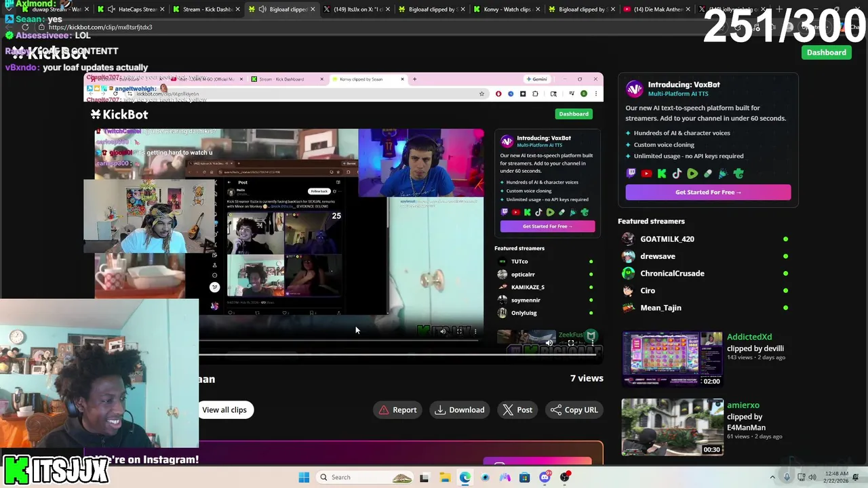Click the AddictedXd streamer name link
This screenshot has width=868, height=488.
coord(749,337)
